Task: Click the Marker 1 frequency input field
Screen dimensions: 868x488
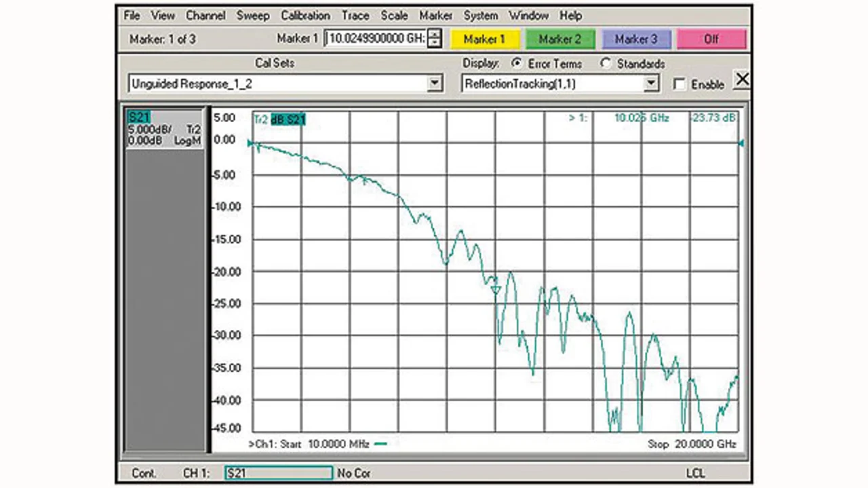Action: click(x=376, y=39)
